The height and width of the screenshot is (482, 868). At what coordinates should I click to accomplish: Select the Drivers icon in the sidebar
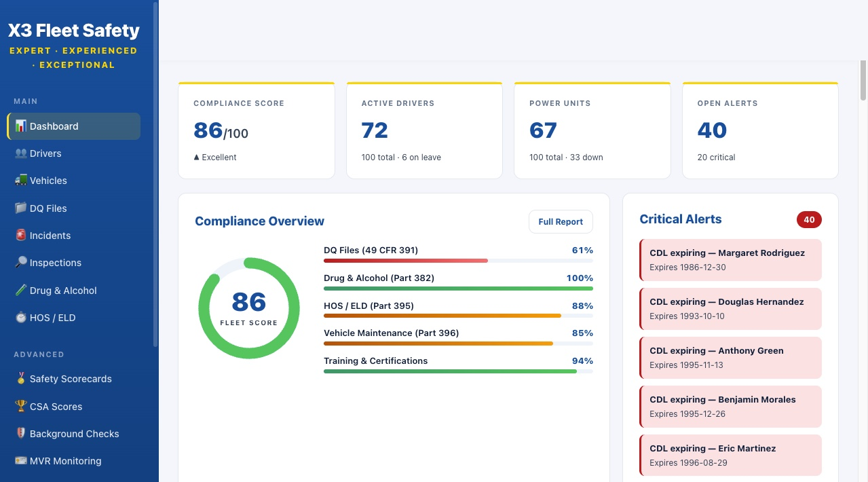click(21, 153)
